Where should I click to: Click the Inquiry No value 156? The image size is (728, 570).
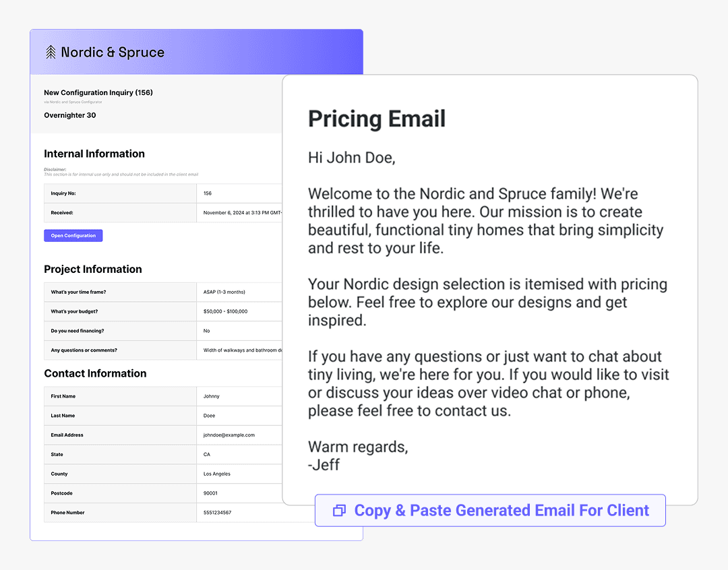208,193
